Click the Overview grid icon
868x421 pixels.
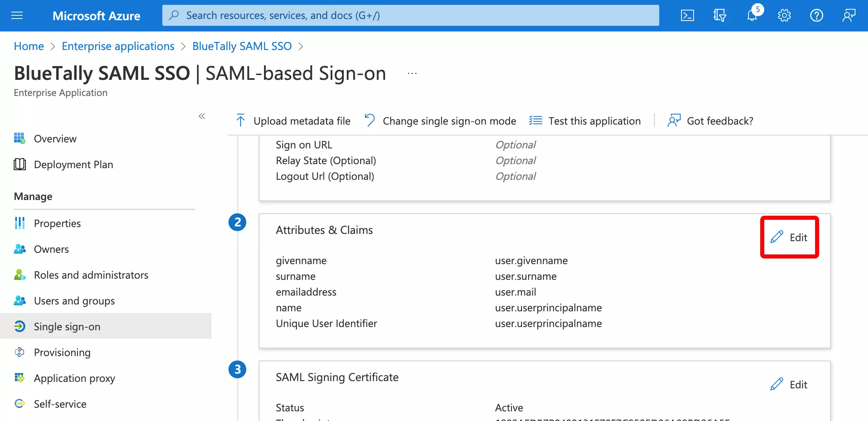[x=19, y=138]
